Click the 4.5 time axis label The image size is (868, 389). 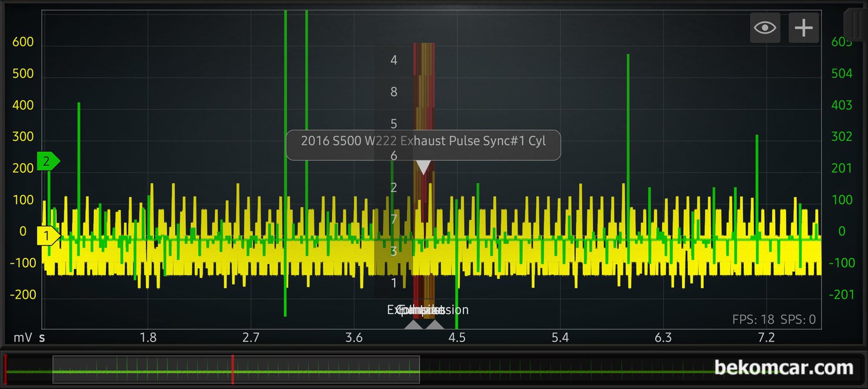point(457,338)
